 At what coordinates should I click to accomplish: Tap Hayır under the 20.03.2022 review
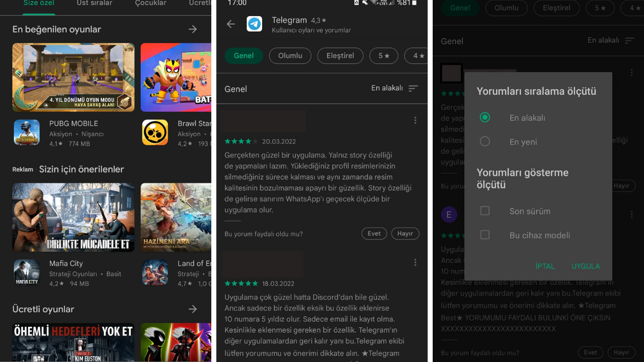point(405,233)
